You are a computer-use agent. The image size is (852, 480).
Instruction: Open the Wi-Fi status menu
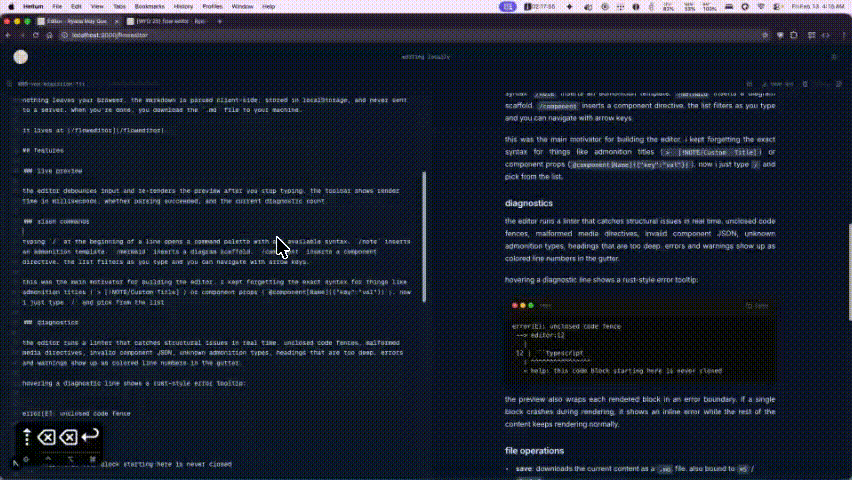click(761, 7)
